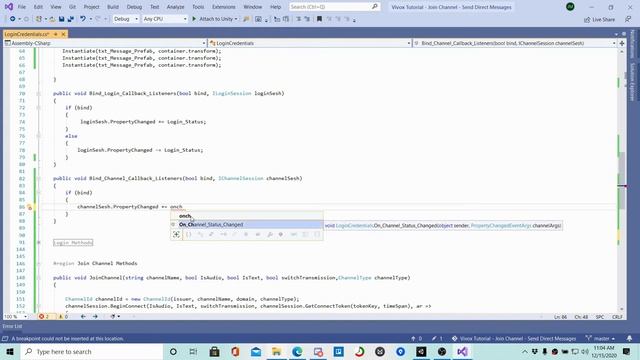This screenshot has width=640, height=360.
Task: Click the taskbar Type here to search box
Action: (91, 351)
